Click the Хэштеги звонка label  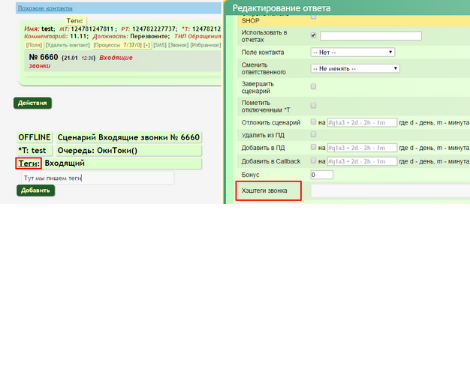(x=264, y=191)
